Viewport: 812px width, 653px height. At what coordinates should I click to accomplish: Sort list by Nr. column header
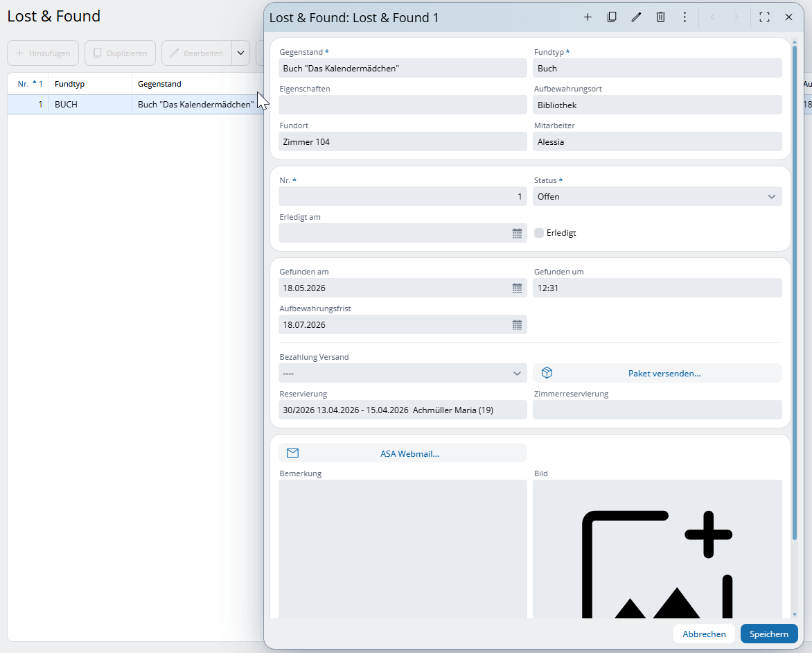pos(28,83)
